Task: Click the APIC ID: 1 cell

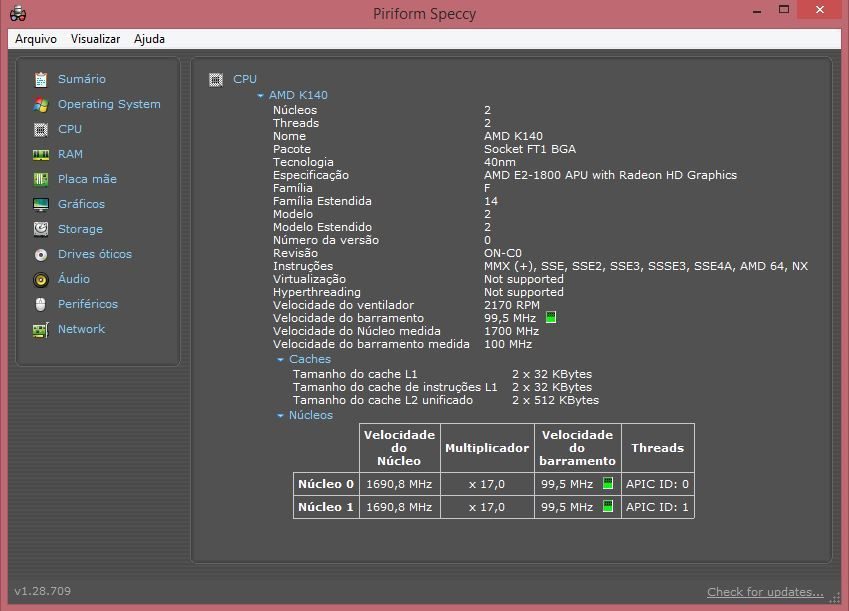Action: click(658, 507)
